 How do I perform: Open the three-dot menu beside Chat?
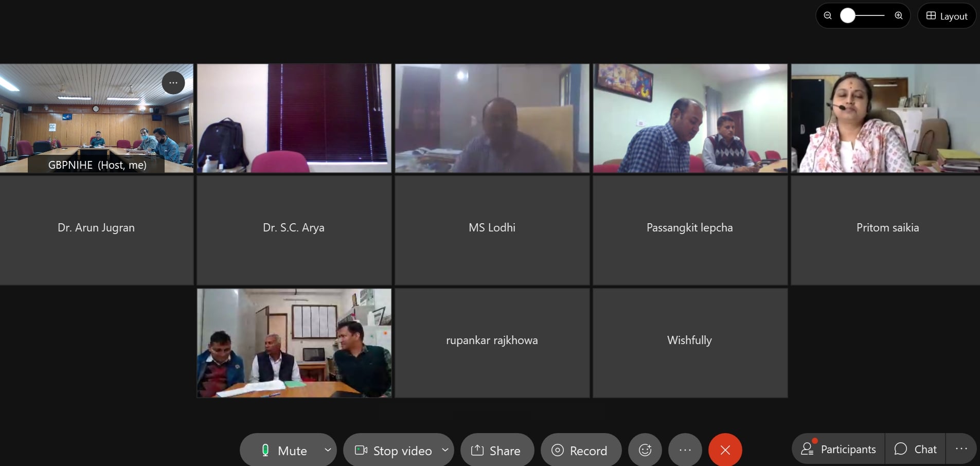[x=961, y=449]
